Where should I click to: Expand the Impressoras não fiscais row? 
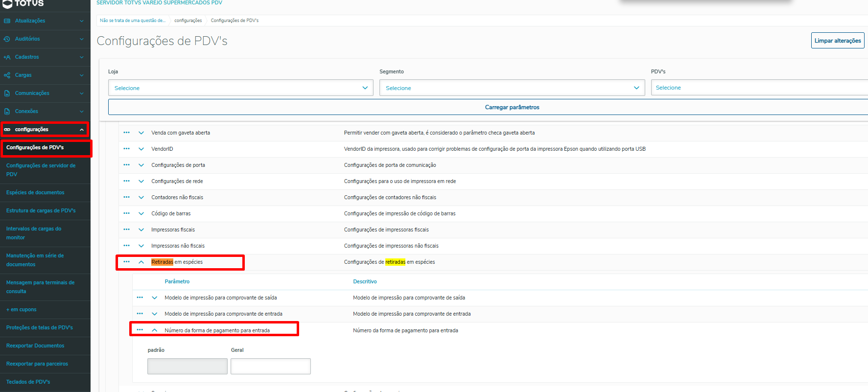[141, 246]
